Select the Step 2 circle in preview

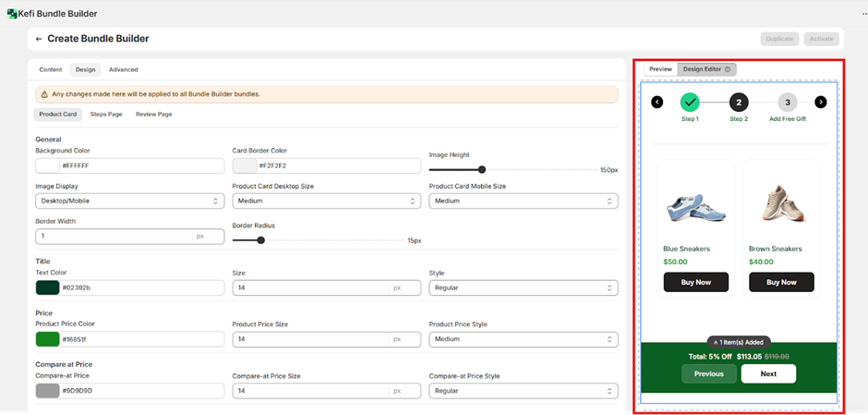coord(739,102)
